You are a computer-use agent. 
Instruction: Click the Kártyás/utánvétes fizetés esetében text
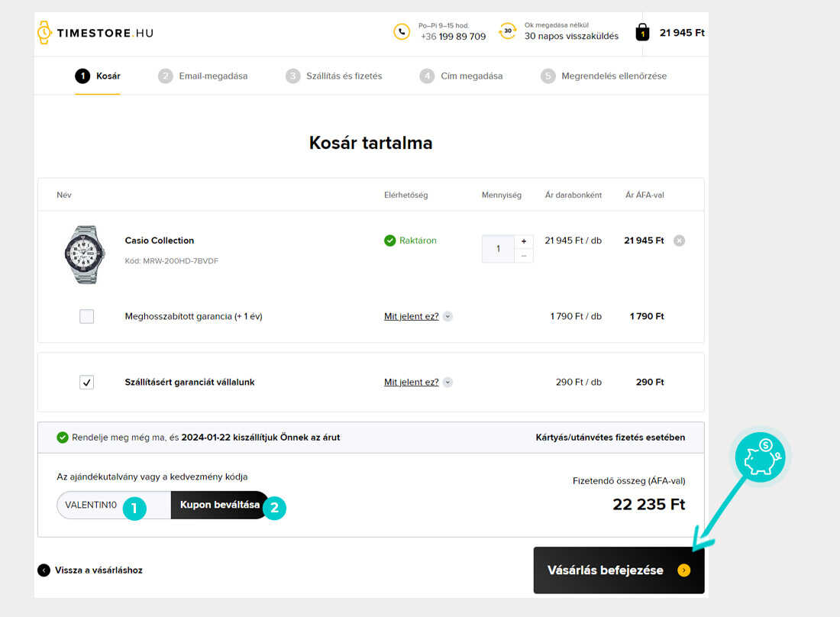610,438
